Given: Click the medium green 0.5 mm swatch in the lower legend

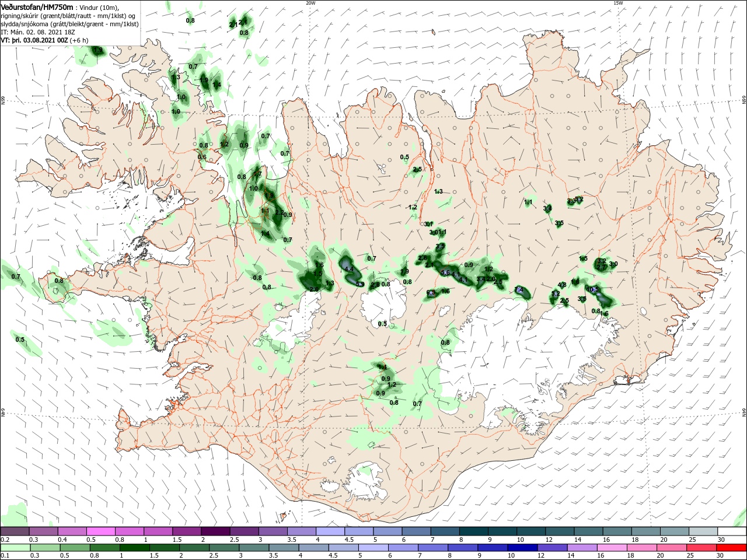Looking at the screenshot, I should [75, 548].
